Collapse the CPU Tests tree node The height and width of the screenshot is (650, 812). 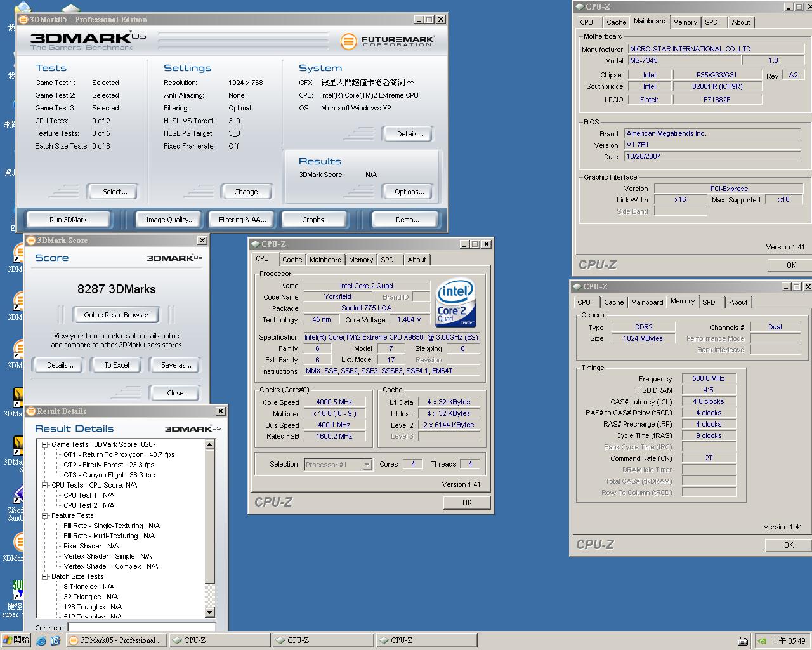[x=45, y=485]
